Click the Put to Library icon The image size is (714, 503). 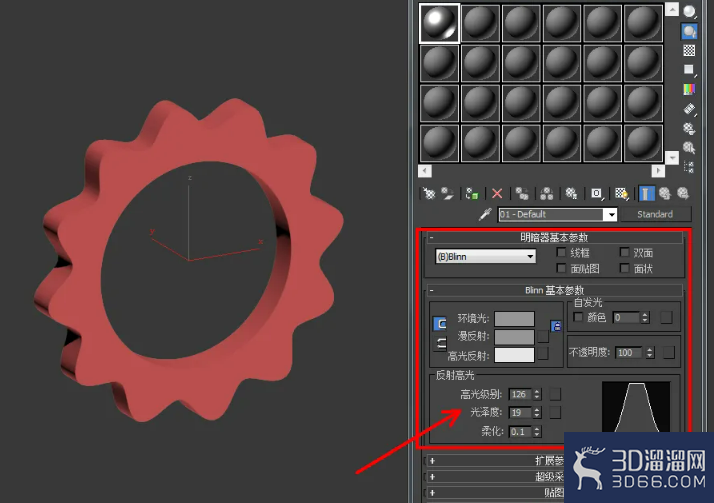571,193
